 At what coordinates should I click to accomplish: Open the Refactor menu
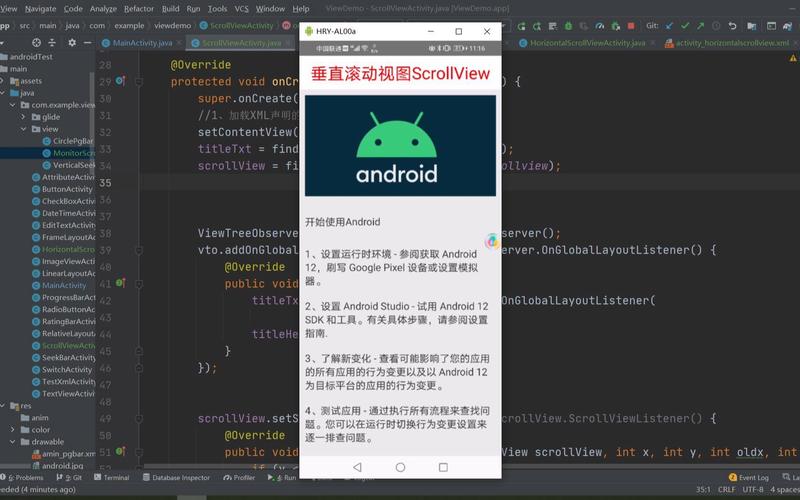(x=139, y=9)
